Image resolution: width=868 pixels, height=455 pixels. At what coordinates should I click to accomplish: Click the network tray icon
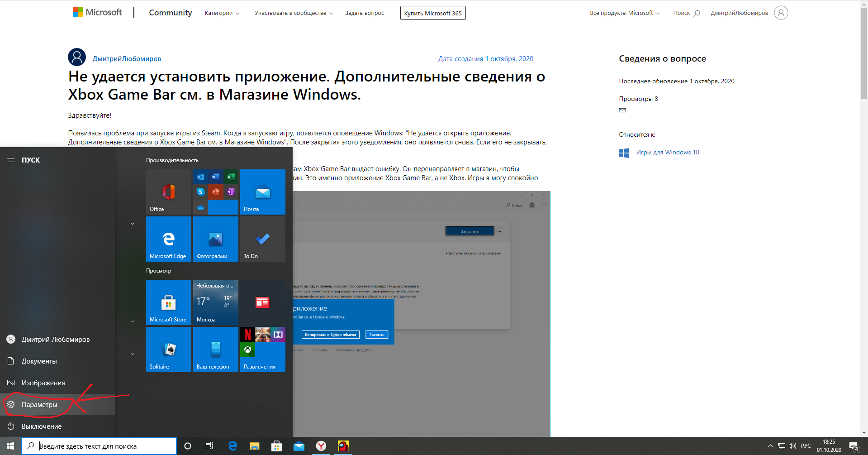click(782, 446)
